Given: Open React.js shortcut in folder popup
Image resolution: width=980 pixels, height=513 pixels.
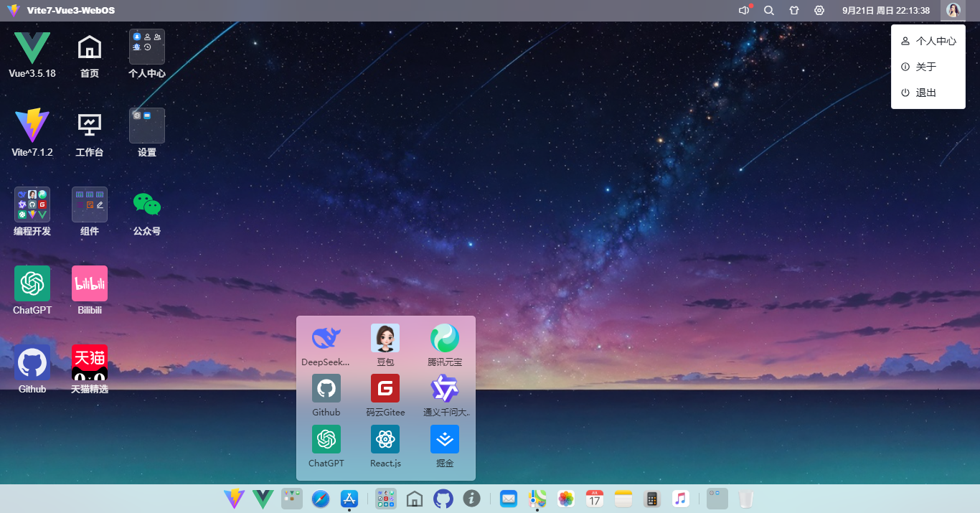Looking at the screenshot, I should click(x=385, y=439).
